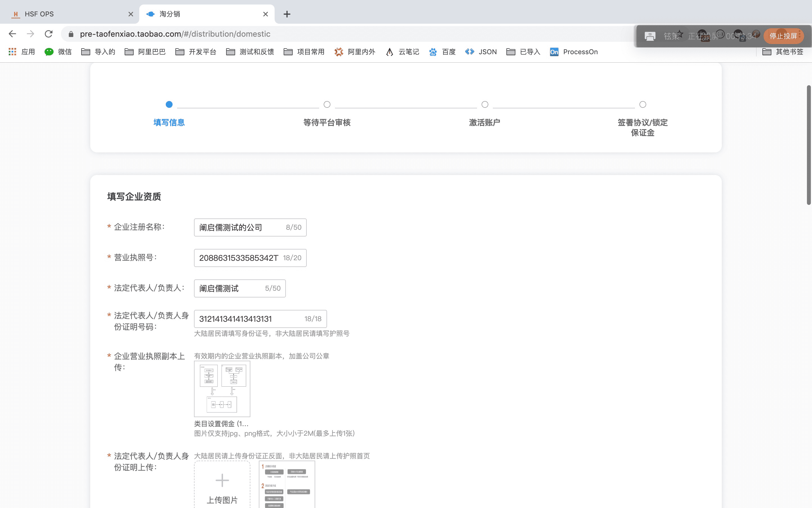
Task: Click the 填写企业资质 heading
Action: (x=134, y=196)
